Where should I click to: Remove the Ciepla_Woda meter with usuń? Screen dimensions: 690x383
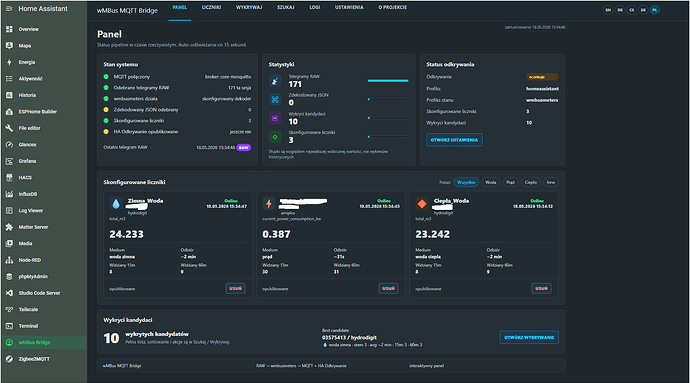click(542, 288)
